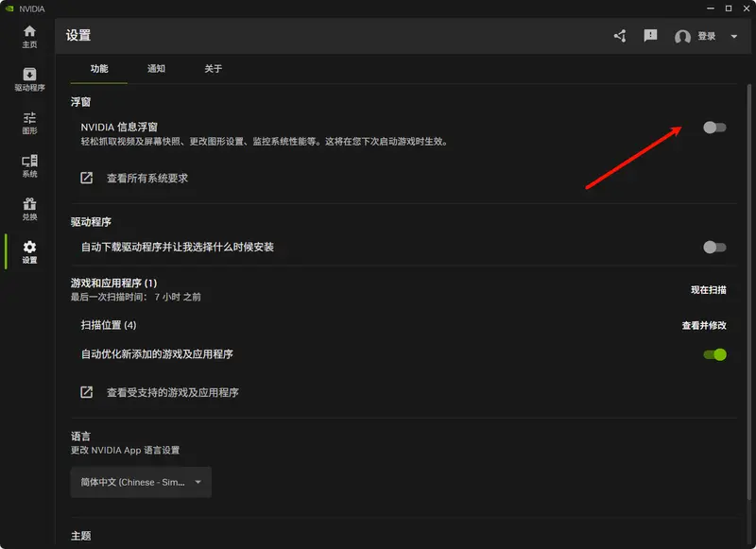
Task: Toggle 自动下载驱动程序 automatic driver download
Action: (x=714, y=248)
